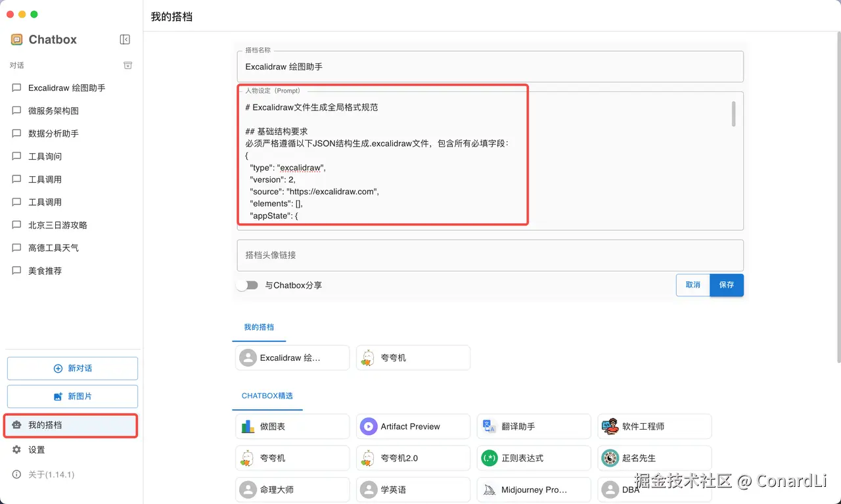Open the 高德工具天气 conversation
This screenshot has width=841, height=504.
point(71,248)
